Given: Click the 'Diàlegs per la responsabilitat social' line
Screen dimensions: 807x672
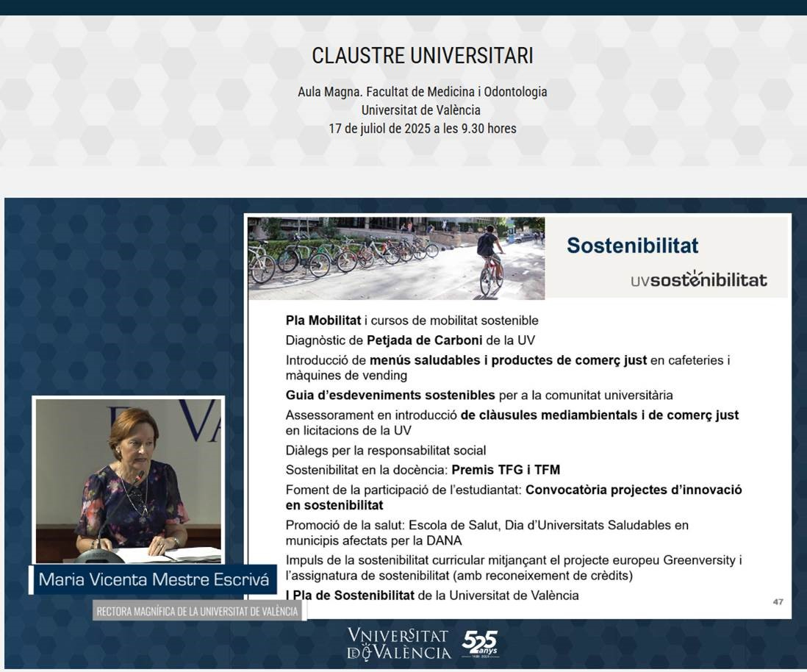Looking at the screenshot, I should 386,451.
